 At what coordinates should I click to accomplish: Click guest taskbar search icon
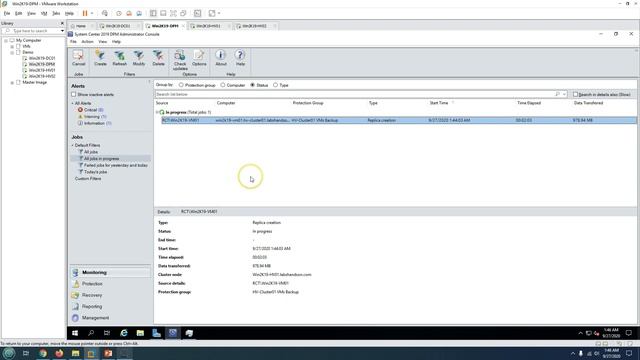(91, 333)
